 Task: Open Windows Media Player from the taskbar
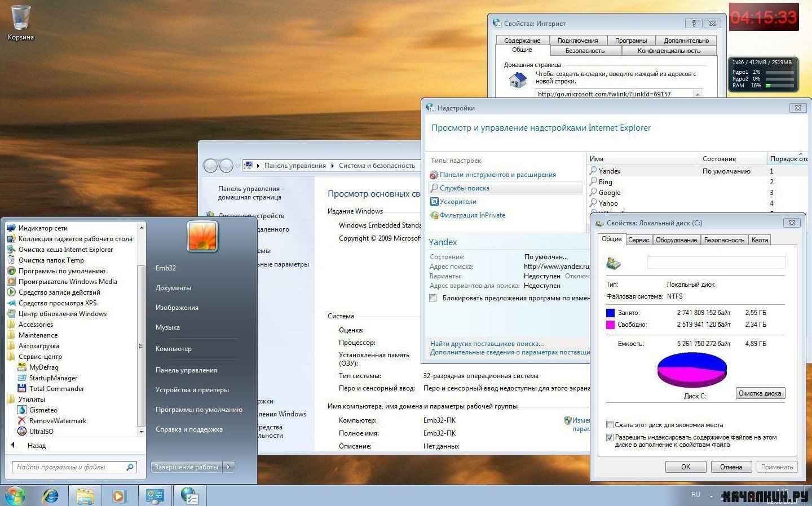[x=118, y=496]
